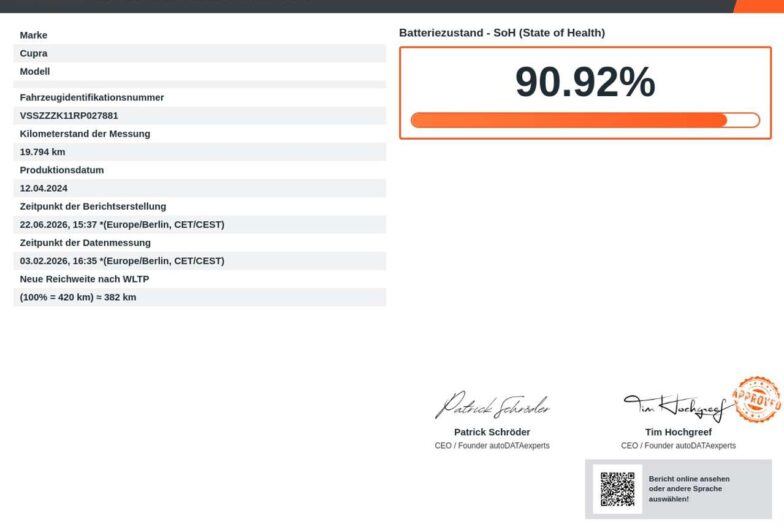Click the production date 12.04.2024
The height and width of the screenshot is (527, 784).
(x=44, y=188)
